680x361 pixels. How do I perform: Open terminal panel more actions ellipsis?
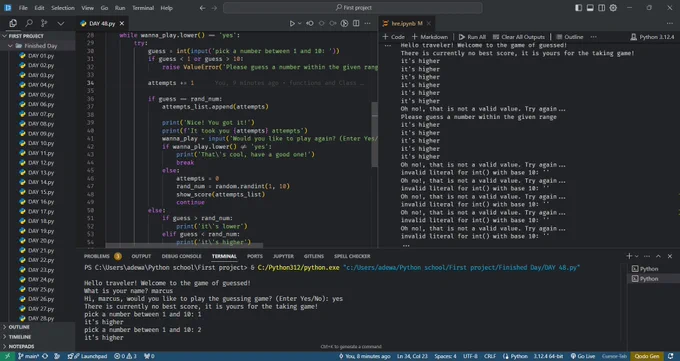point(647,256)
